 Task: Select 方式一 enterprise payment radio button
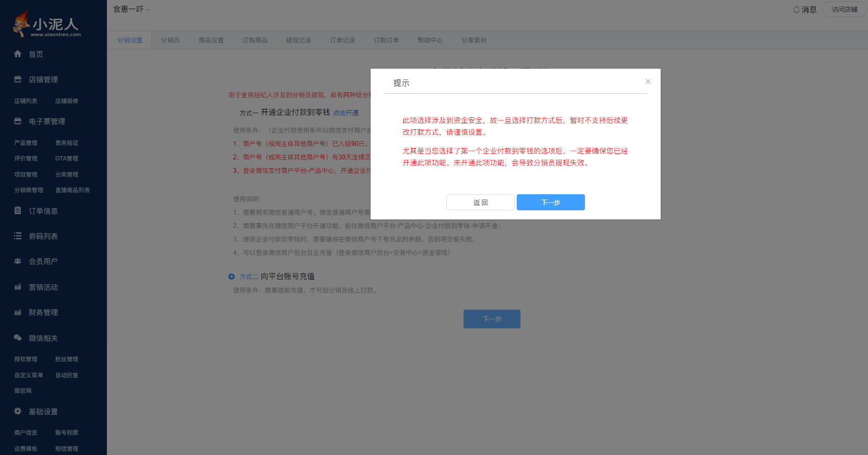coord(232,113)
